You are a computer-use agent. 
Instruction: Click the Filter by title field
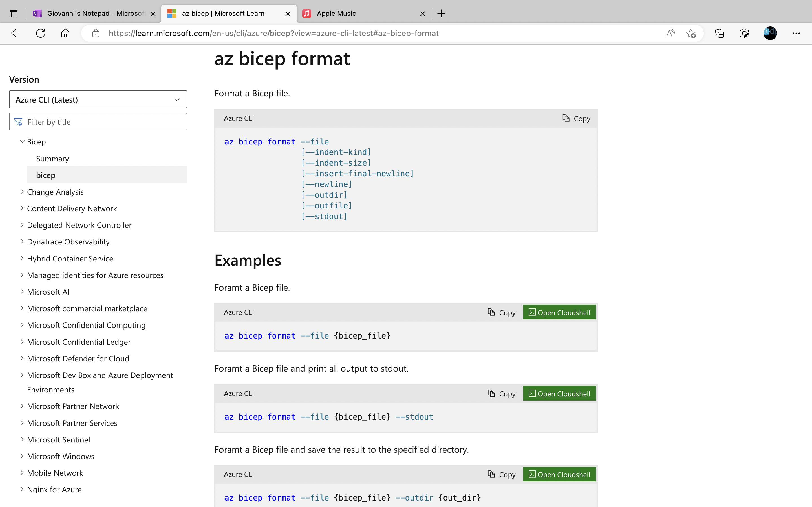click(98, 121)
